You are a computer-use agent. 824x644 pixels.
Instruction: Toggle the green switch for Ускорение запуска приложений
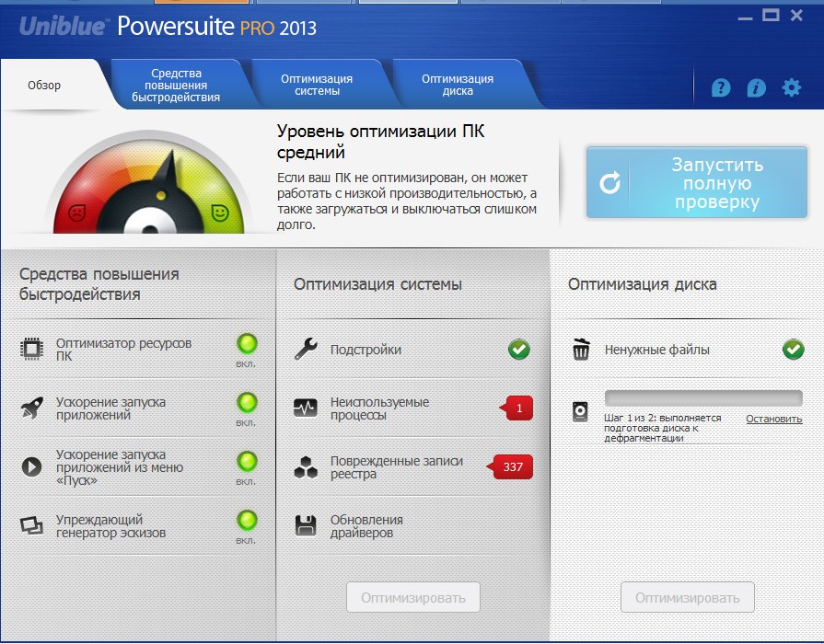(247, 403)
